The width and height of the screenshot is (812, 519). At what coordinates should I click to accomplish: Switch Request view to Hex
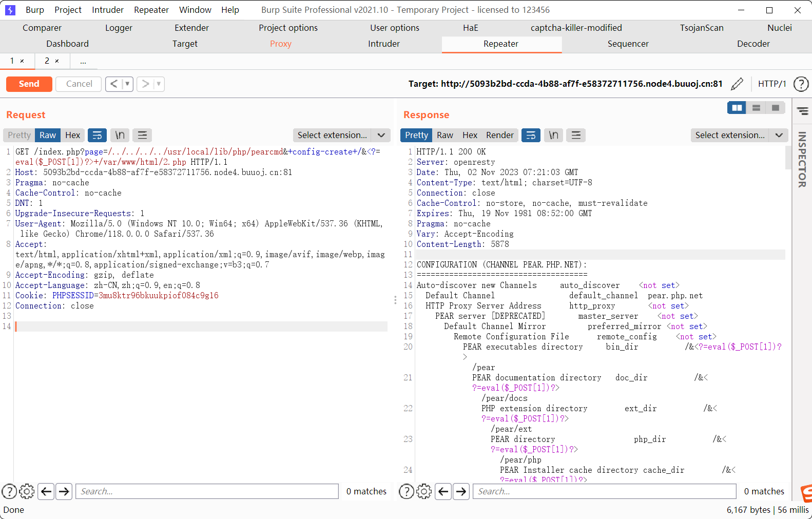(x=72, y=135)
